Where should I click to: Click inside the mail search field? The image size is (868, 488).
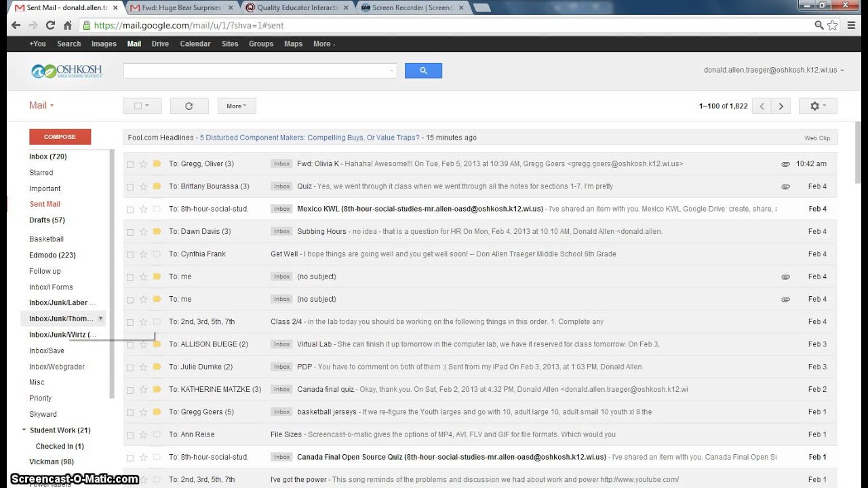point(255,70)
